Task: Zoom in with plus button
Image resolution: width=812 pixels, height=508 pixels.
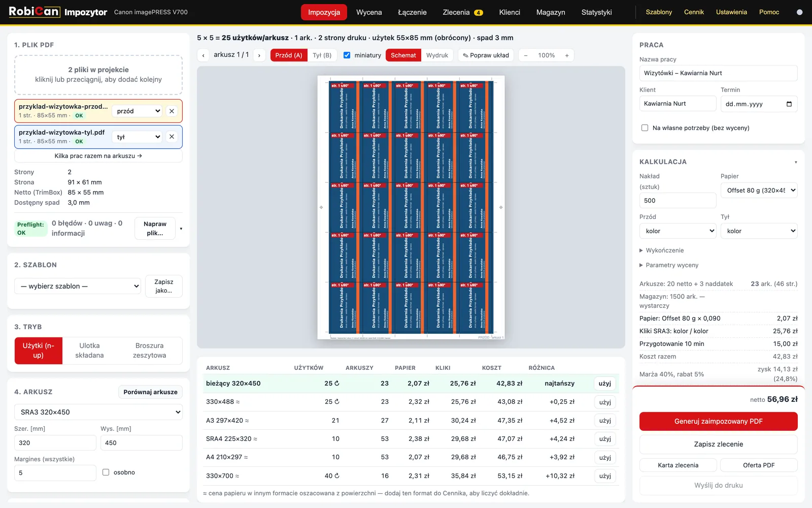Action: [567, 55]
